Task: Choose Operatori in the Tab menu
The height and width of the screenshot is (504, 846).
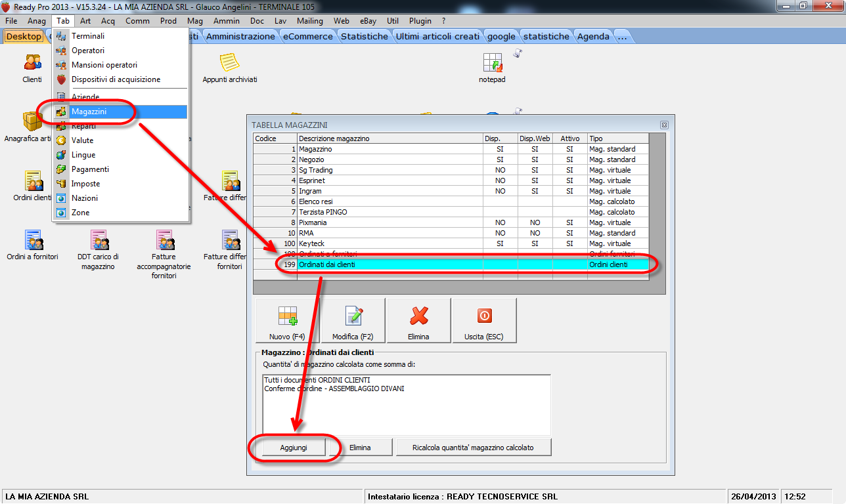Action: [122, 51]
